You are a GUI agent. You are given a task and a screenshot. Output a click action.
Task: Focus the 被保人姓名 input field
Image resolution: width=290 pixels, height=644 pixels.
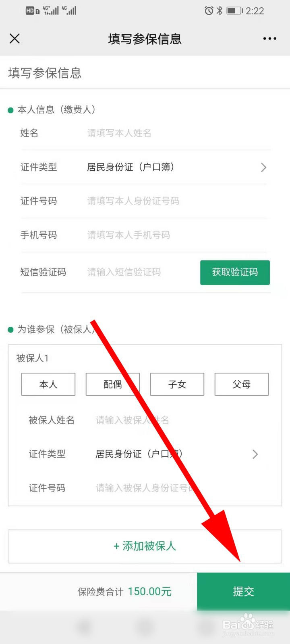point(177,420)
